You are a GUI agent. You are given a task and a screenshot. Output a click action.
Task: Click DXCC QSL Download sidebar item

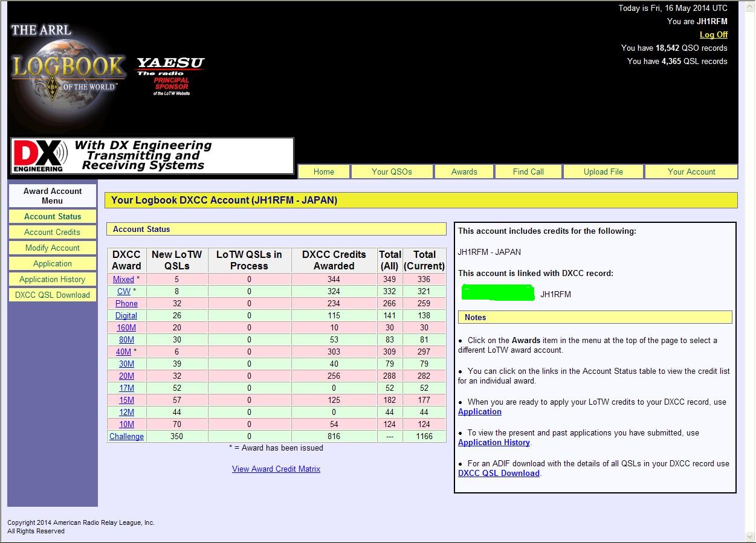click(52, 295)
